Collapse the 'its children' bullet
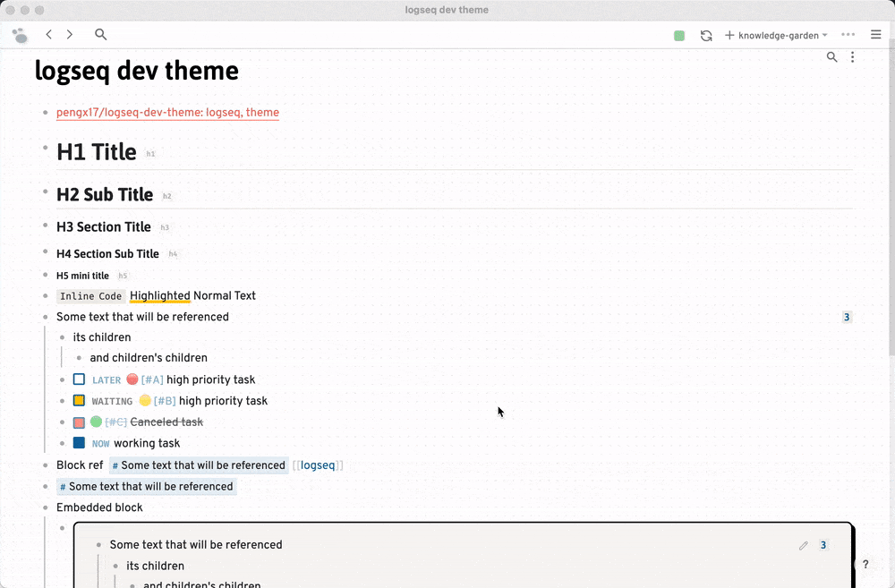 pyautogui.click(x=63, y=337)
